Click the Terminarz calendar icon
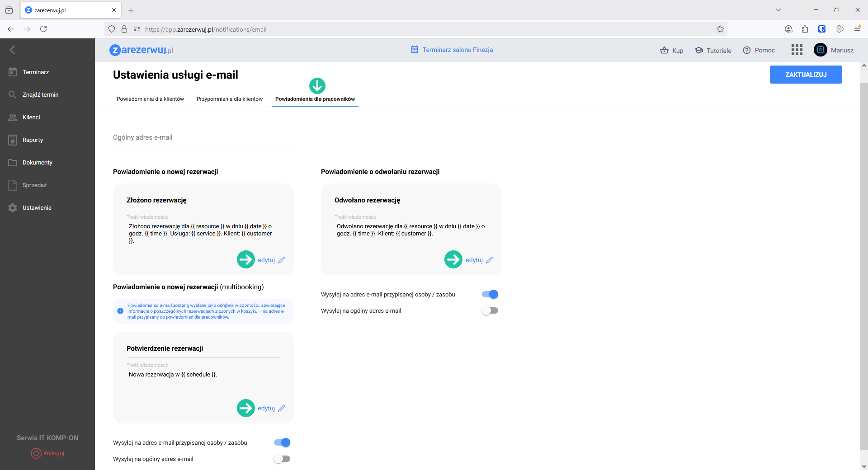Screen dimensions: 868x470 tap(13, 72)
